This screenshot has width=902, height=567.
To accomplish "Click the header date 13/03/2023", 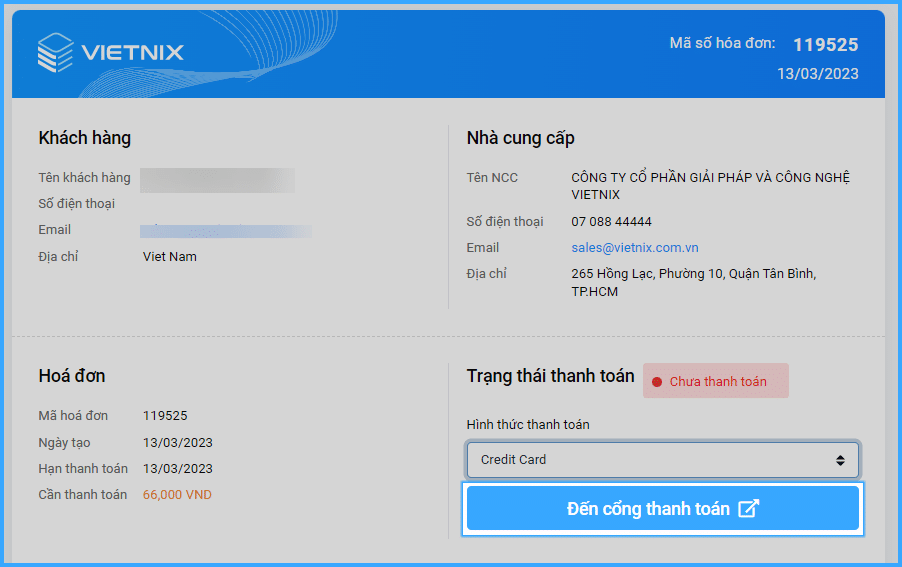I will (x=817, y=74).
